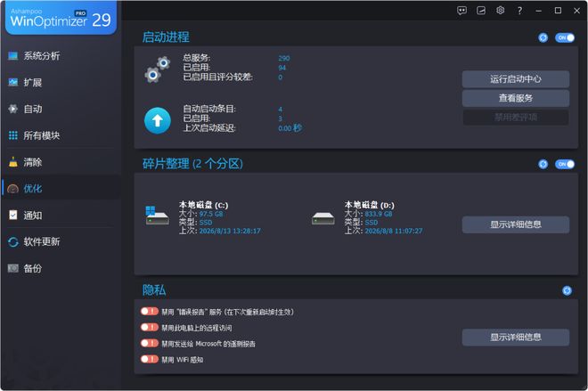Viewport: 588px width, 391px height.
Task: Click the 软件更新 refresh icon
Action: (13, 241)
